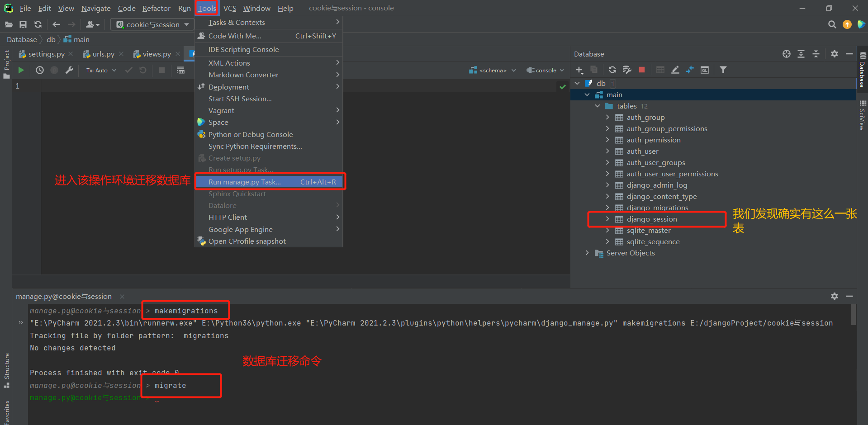Select the auth_group_permissions table row
868x425 pixels.
(x=713, y=128)
